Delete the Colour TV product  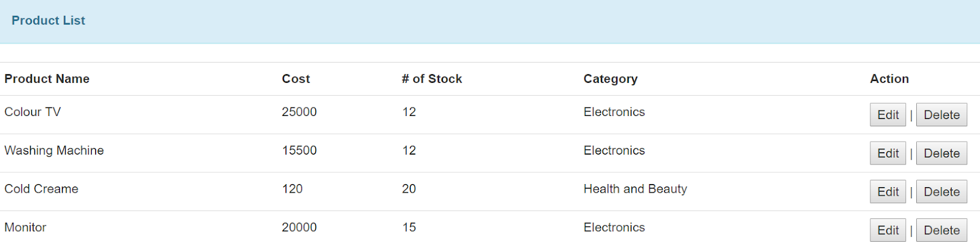[x=941, y=115]
